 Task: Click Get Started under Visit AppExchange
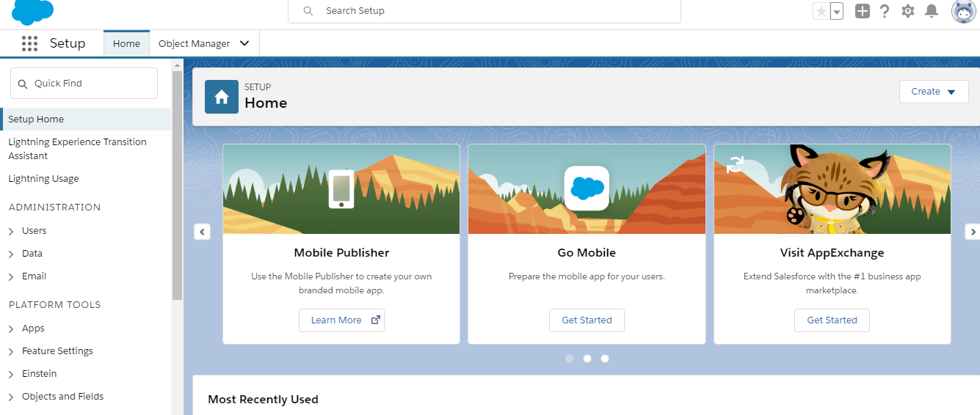point(832,320)
